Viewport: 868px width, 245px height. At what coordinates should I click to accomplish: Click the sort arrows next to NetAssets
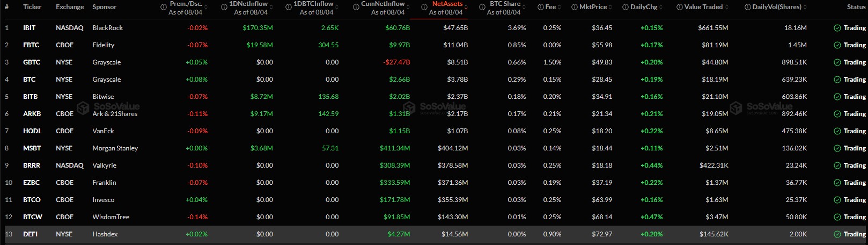(467, 7)
